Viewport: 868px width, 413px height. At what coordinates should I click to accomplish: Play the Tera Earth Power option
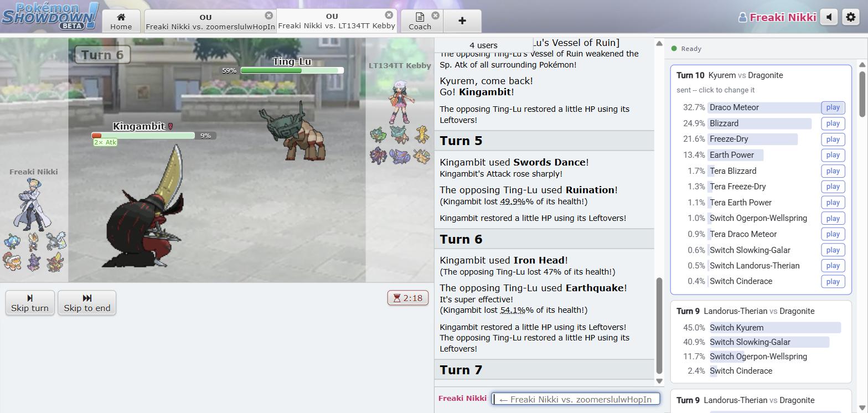[833, 203]
